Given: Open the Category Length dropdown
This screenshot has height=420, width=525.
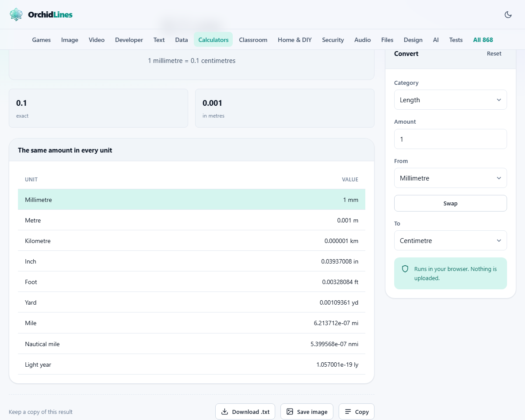Looking at the screenshot, I should [x=450, y=100].
